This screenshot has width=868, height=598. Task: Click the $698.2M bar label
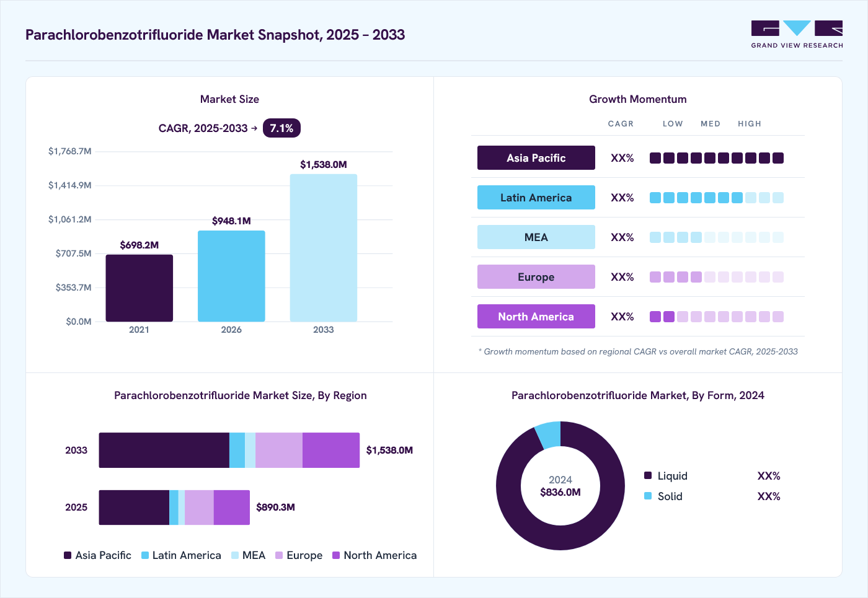(139, 245)
